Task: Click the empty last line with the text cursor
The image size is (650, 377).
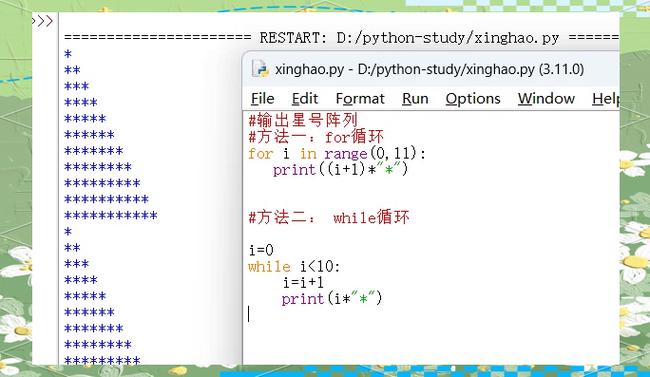Action: pyautogui.click(x=249, y=314)
